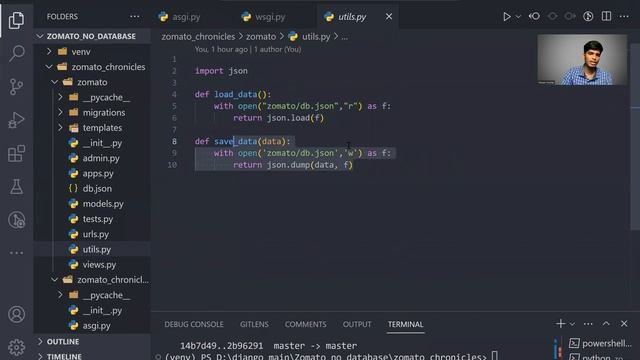Viewport: 640px width, 360px height.
Task: Open the Source Control view
Action: tap(16, 87)
